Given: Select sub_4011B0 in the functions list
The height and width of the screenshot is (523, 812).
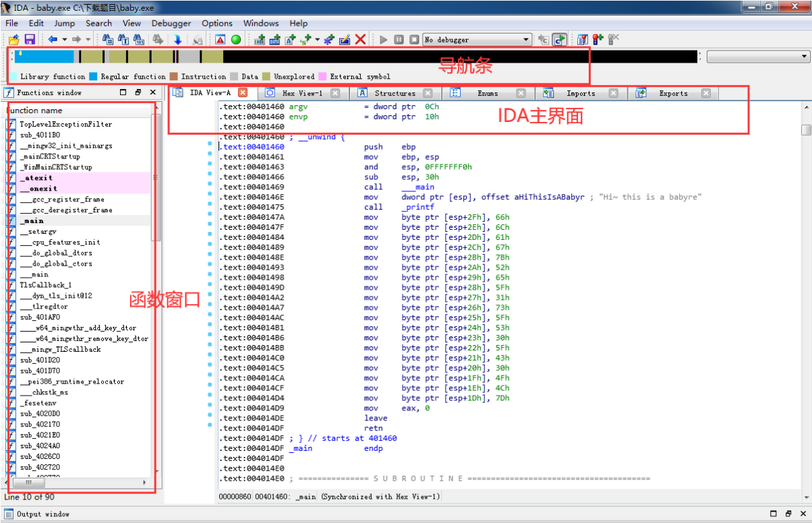Looking at the screenshot, I should pyautogui.click(x=40, y=135).
